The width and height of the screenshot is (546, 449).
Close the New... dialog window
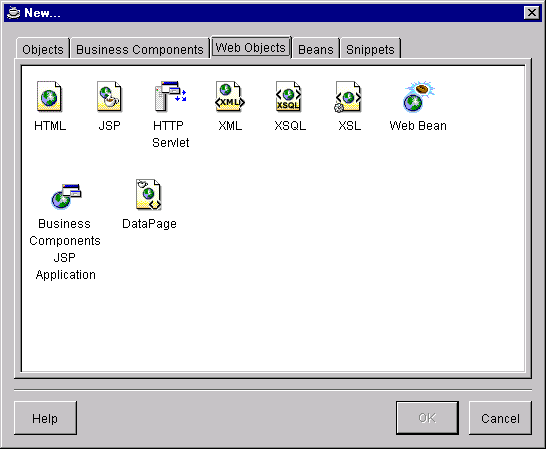[x=532, y=13]
